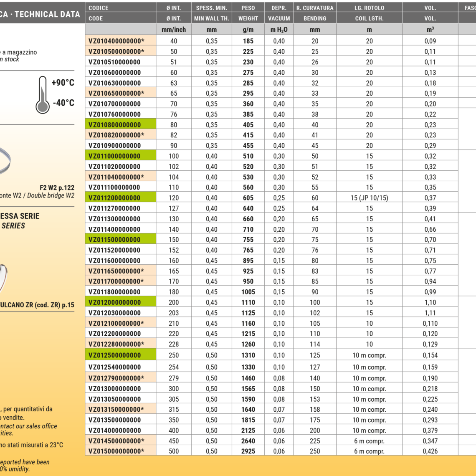Click the weight value 2925
476x476 pixels.
[x=248, y=451]
